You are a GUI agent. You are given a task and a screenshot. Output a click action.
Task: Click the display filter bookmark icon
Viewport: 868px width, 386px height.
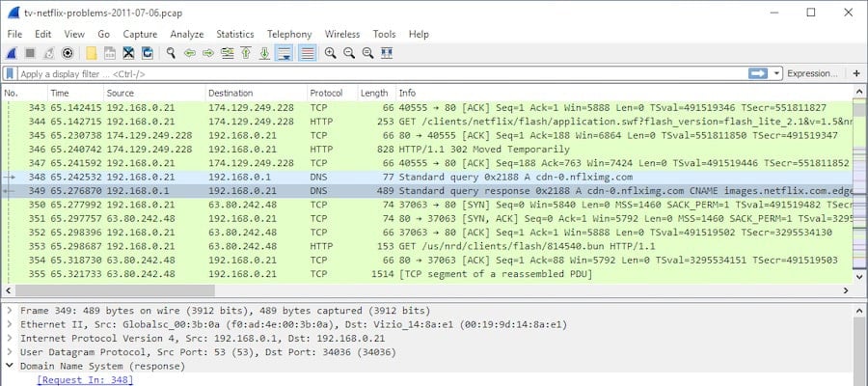pos(10,73)
